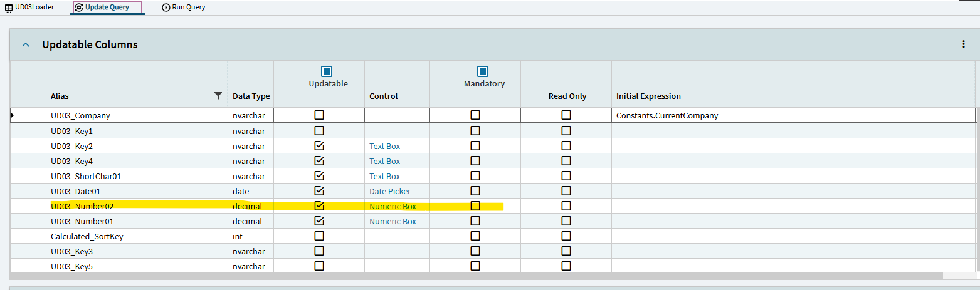Collapse the Updatable Columns panel
Screen dimensions: 980x290
[26, 45]
